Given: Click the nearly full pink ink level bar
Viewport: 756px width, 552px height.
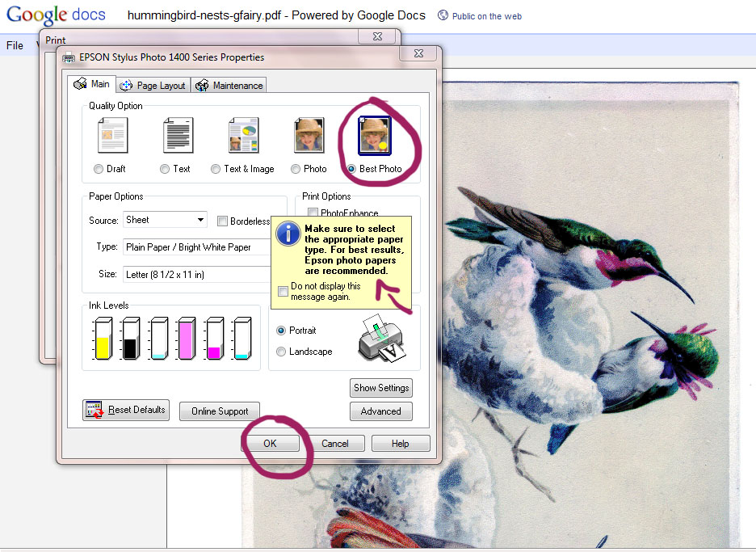Looking at the screenshot, I should [x=186, y=339].
